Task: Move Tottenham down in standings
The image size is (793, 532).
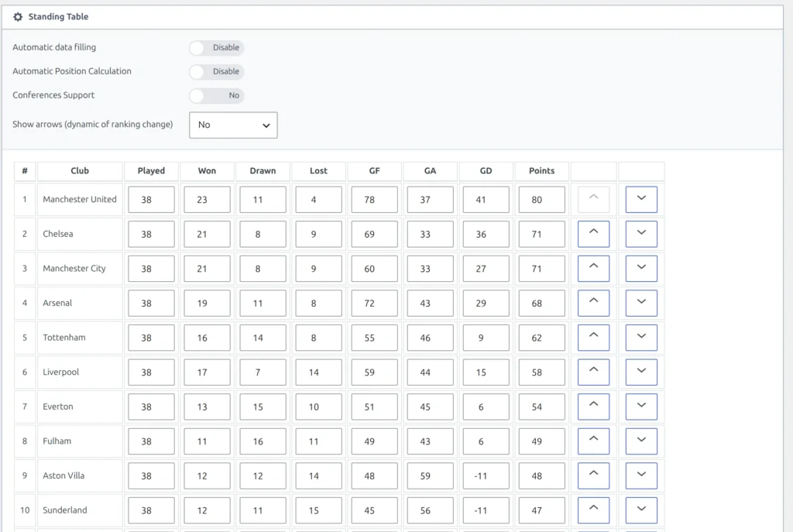Action: pyautogui.click(x=641, y=338)
